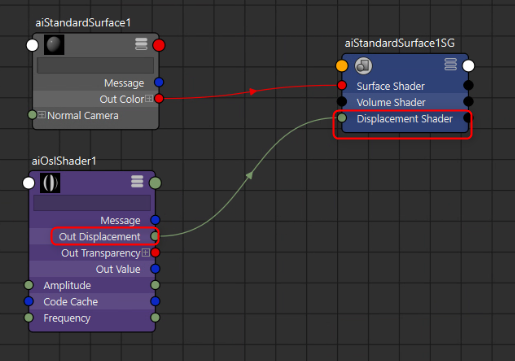Click the aiStandardSurface1 sphere swatch thumbnail
The image size is (515, 361).
pyautogui.click(x=54, y=45)
